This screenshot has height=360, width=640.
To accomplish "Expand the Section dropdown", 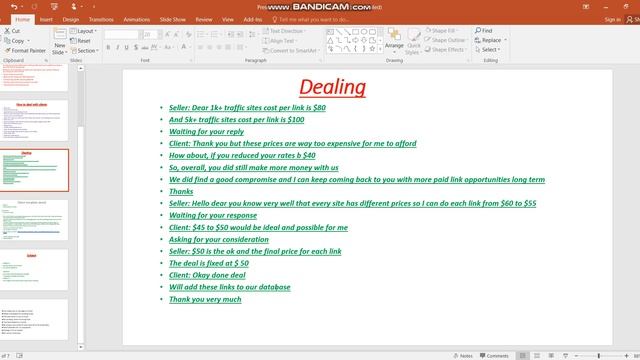I will click(84, 51).
